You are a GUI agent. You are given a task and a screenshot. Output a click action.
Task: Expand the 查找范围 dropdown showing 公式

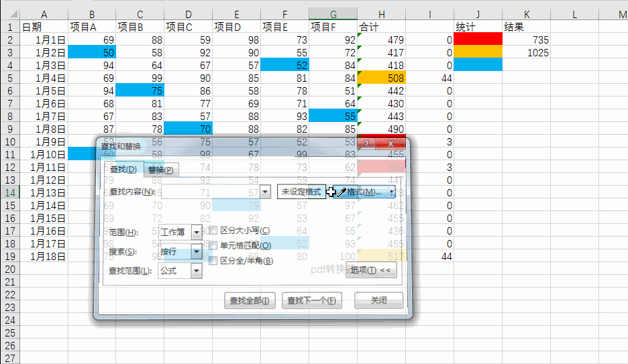pos(196,271)
